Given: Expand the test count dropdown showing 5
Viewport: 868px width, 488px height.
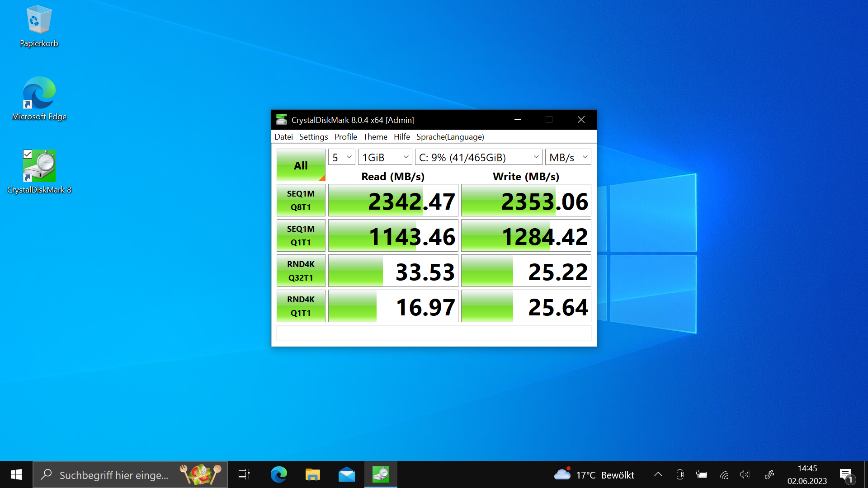Looking at the screenshot, I should [x=341, y=157].
